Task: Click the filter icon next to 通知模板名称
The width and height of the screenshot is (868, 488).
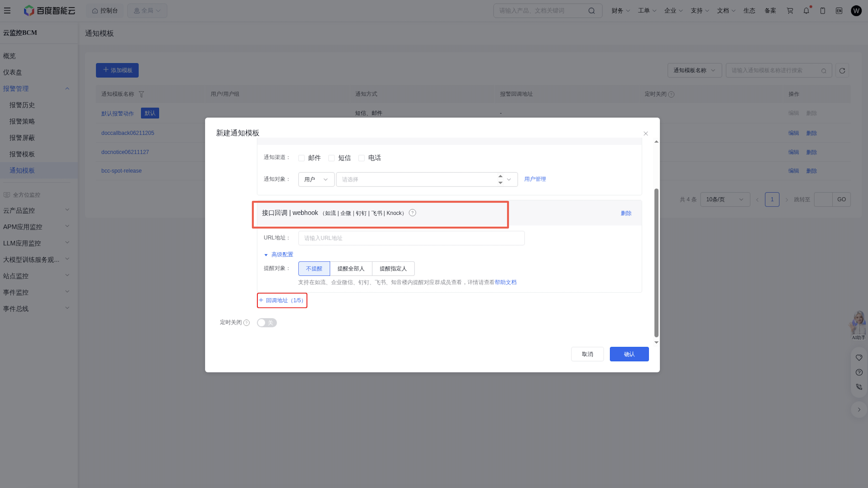Action: [141, 94]
